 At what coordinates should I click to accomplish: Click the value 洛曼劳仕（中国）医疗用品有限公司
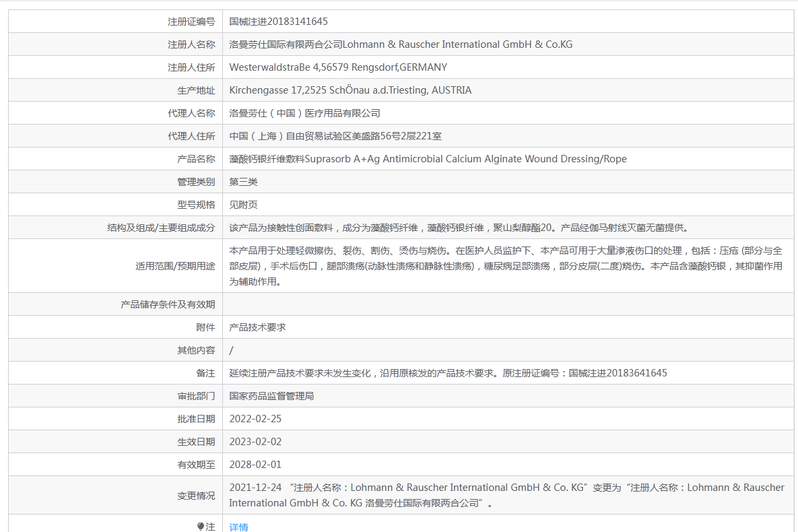pyautogui.click(x=304, y=113)
